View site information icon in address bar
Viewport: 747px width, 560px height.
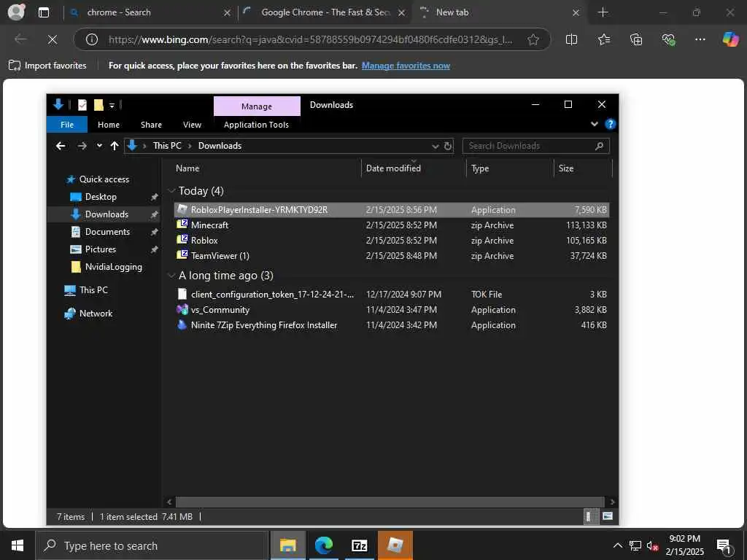(91, 39)
